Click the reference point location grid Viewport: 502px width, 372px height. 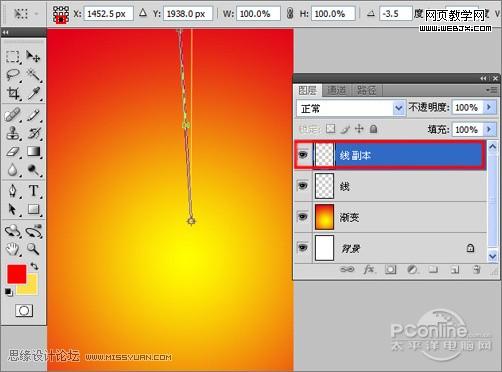point(61,14)
